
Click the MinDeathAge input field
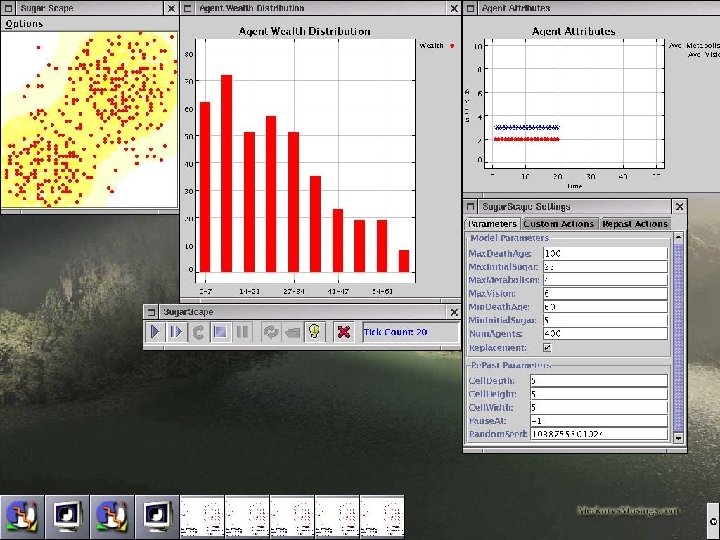[x=605, y=307]
